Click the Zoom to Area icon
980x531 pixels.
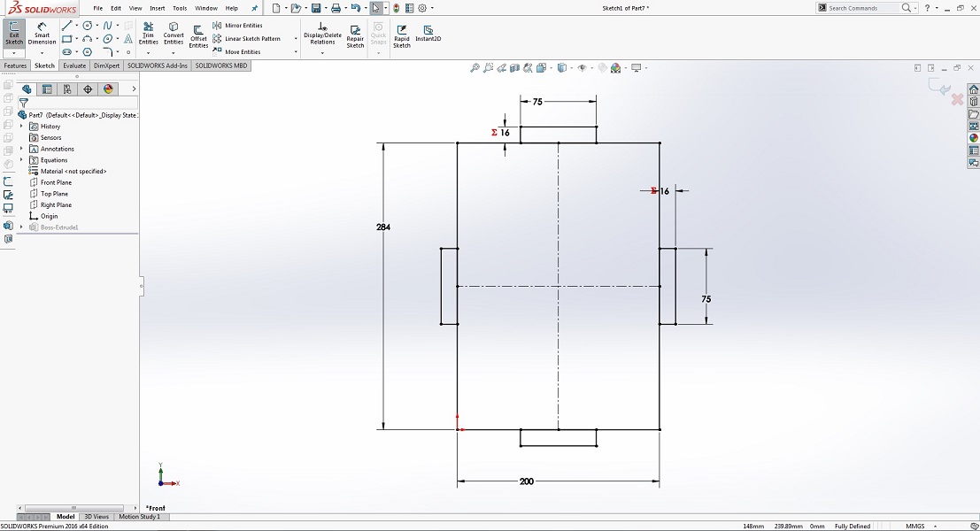pos(488,67)
